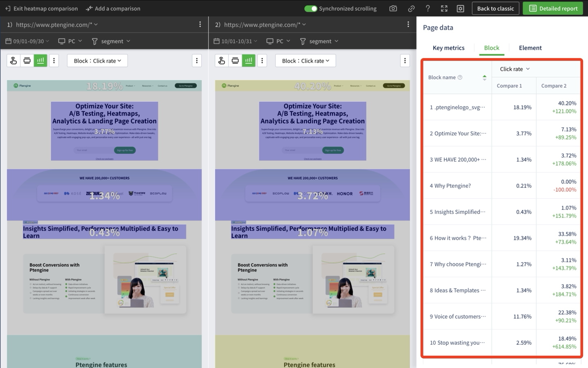Change PC device dropdown in panel 2
588x368 pixels.
coord(278,41)
